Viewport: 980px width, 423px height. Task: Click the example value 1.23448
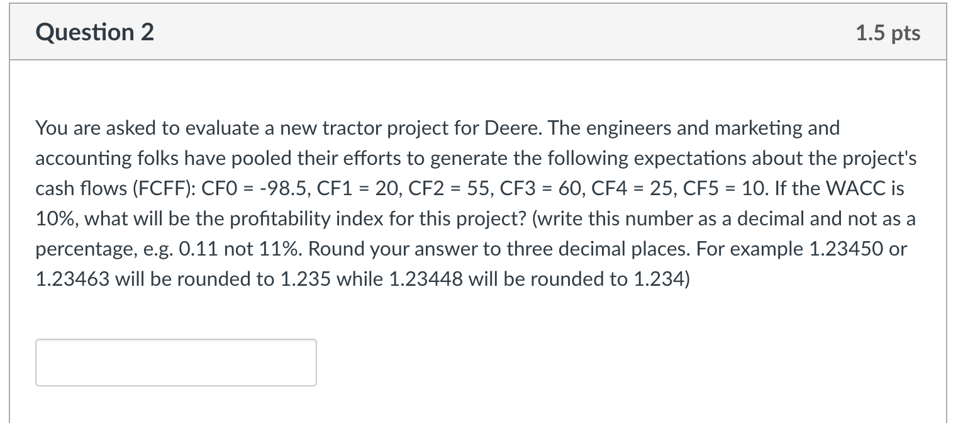pos(428,279)
